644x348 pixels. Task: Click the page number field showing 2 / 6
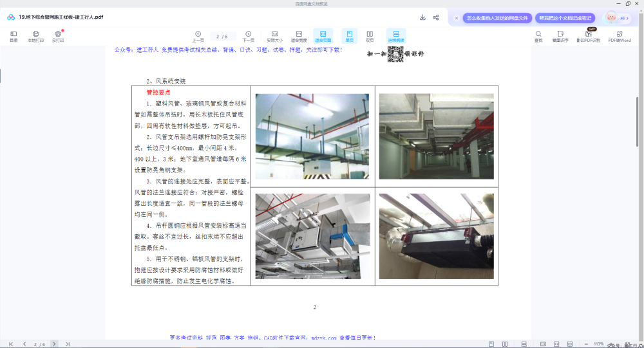coord(222,37)
